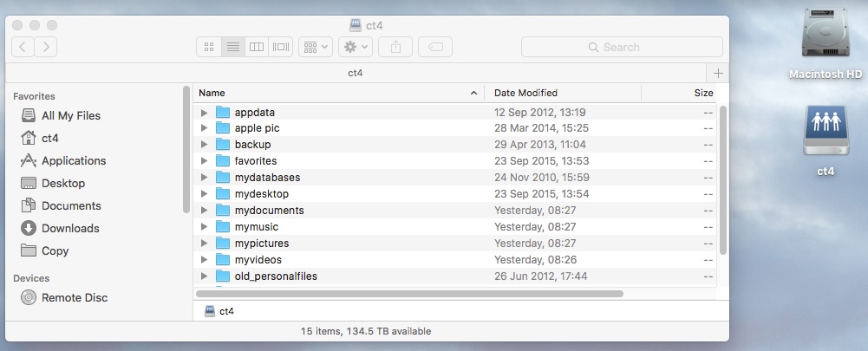
Task: Select the ct4 tab
Action: click(x=356, y=73)
